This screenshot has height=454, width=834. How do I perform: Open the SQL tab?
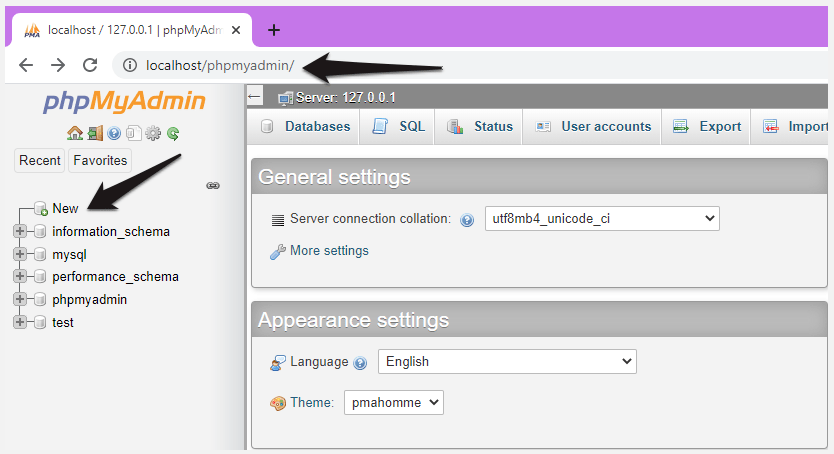click(398, 127)
